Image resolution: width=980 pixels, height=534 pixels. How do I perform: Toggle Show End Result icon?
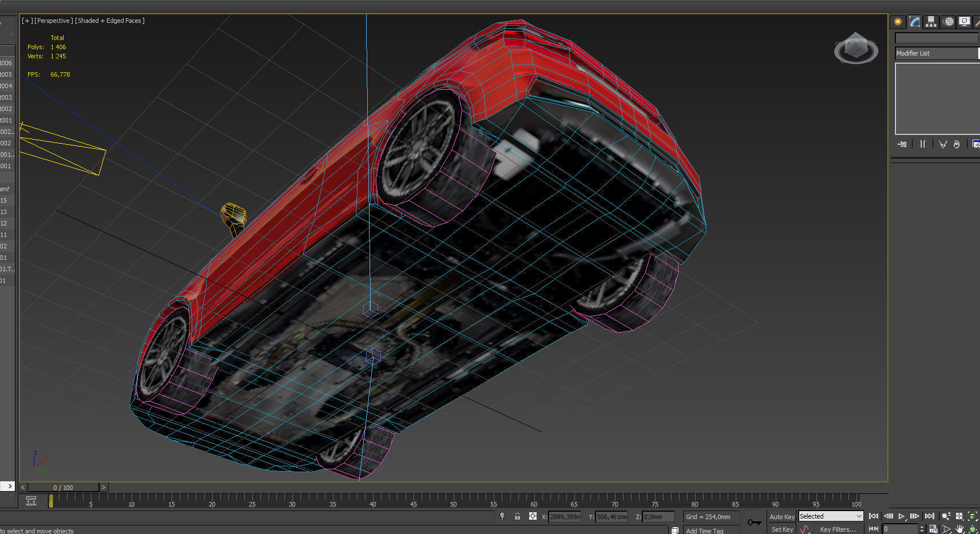click(922, 144)
